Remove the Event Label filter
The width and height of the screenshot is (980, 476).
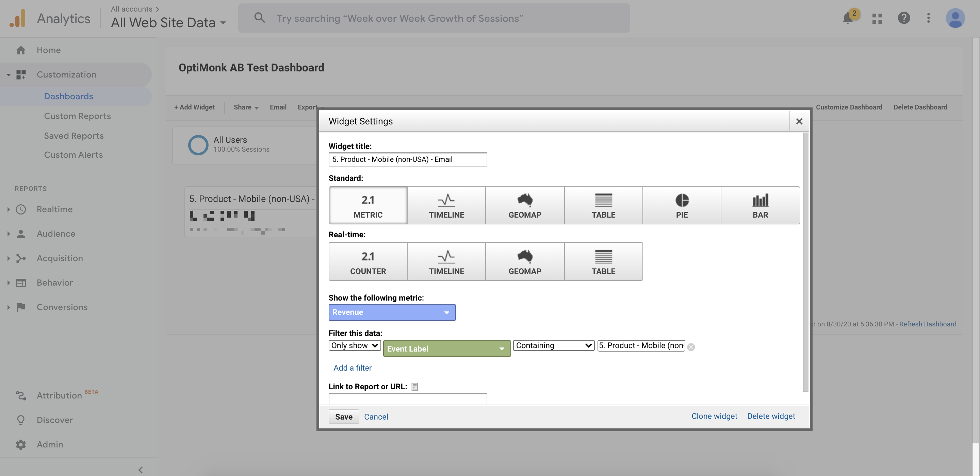tap(691, 347)
